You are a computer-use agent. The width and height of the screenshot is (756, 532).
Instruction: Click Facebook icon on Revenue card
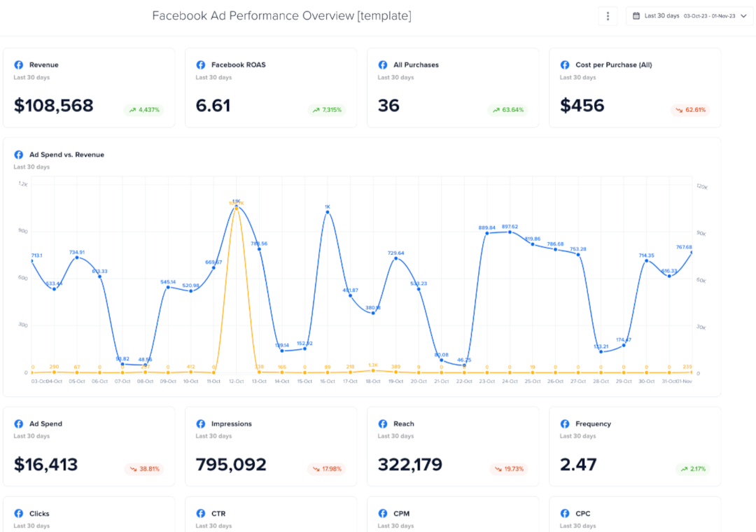coord(19,64)
